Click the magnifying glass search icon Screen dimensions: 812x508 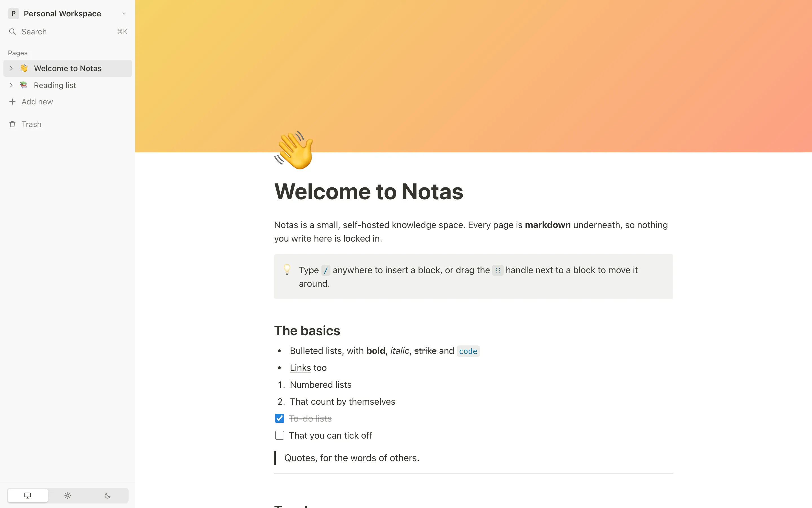12,32
